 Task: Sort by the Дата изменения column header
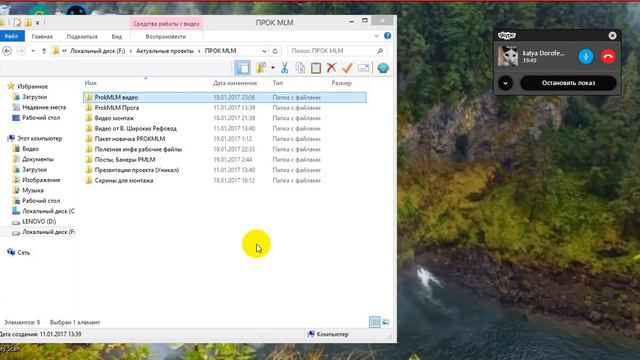coord(235,83)
